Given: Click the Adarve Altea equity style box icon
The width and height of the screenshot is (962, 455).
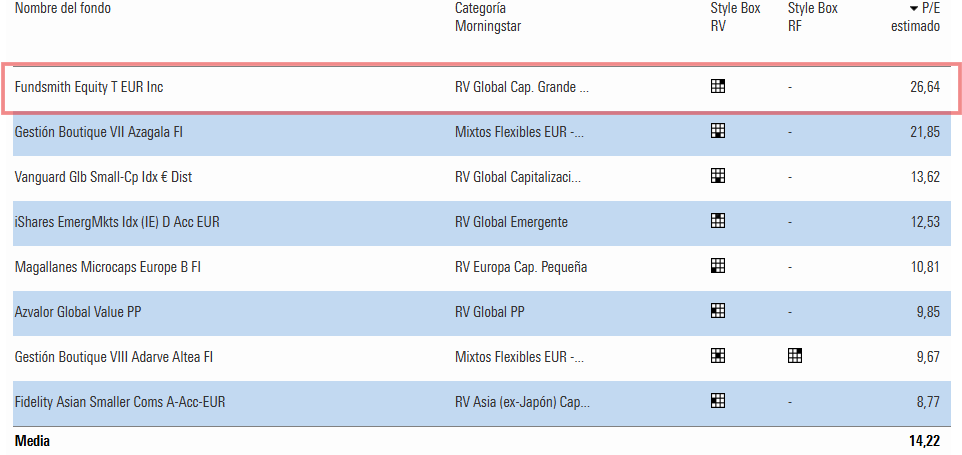Looking at the screenshot, I should [x=718, y=356].
